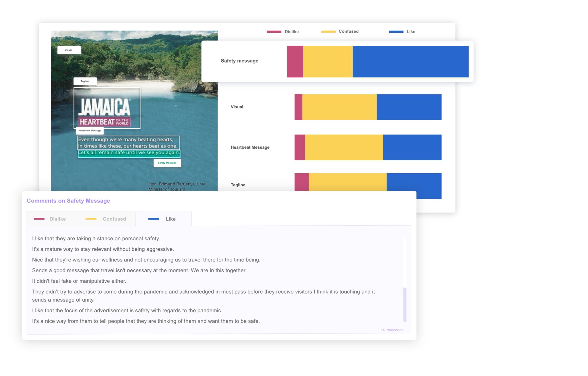
Task: Switch to the Dislike comments tab
Action: tap(52, 219)
